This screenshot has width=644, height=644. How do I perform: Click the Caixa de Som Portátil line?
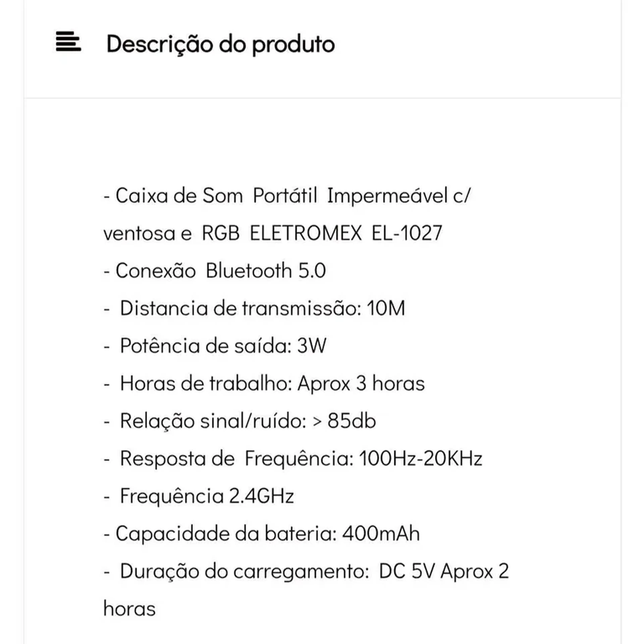tap(286, 196)
